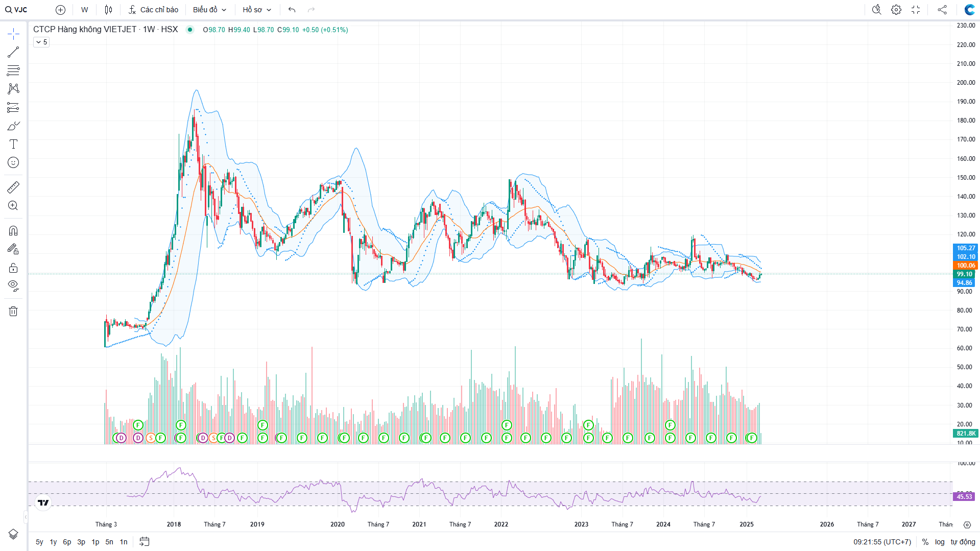Click the market status green dot
The height and width of the screenshot is (551, 980).
(x=190, y=30)
